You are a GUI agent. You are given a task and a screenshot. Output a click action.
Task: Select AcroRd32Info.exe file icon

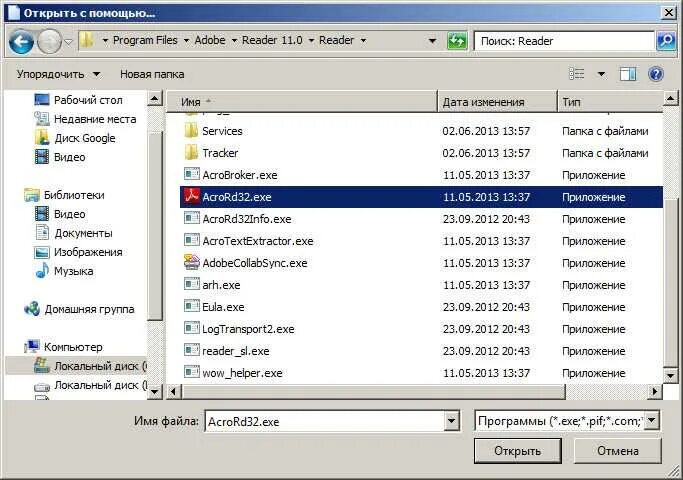[x=192, y=218]
